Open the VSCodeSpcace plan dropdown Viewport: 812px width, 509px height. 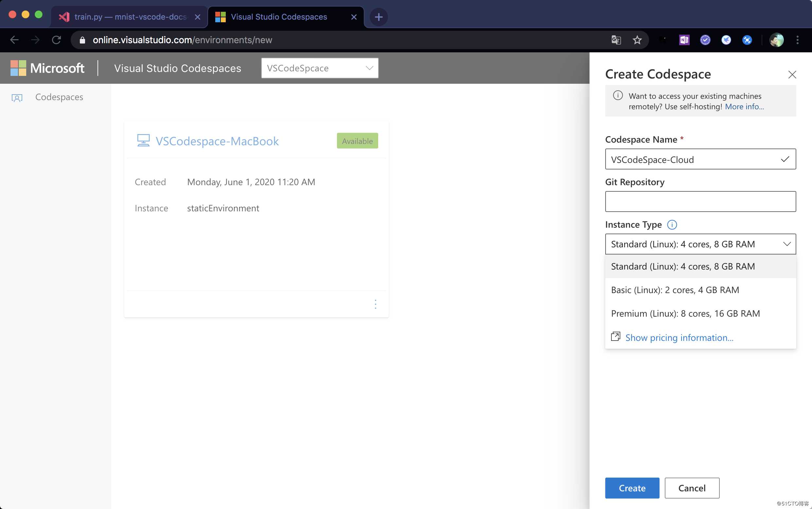tap(320, 68)
